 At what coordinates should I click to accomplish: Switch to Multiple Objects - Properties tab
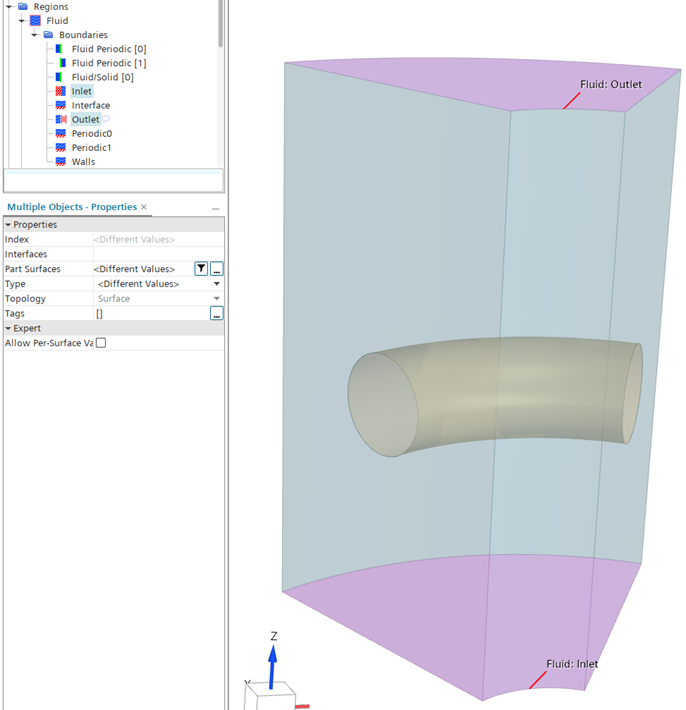coord(71,207)
